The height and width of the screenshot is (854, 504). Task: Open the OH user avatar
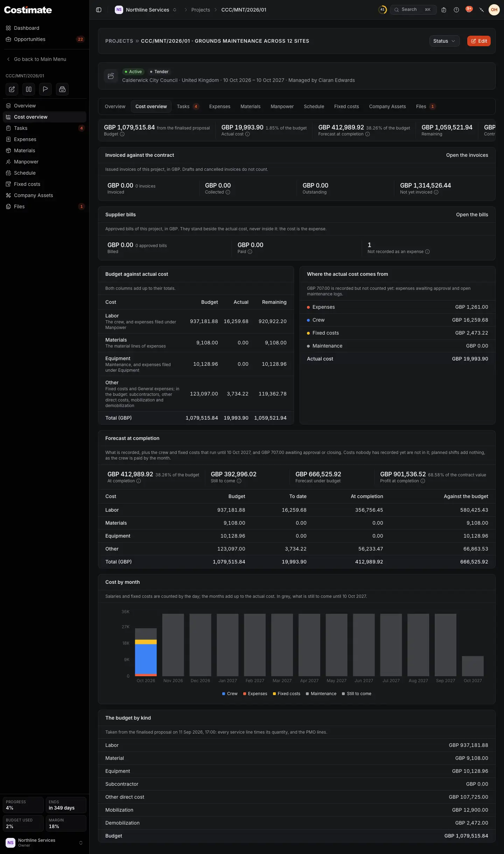[494, 10]
